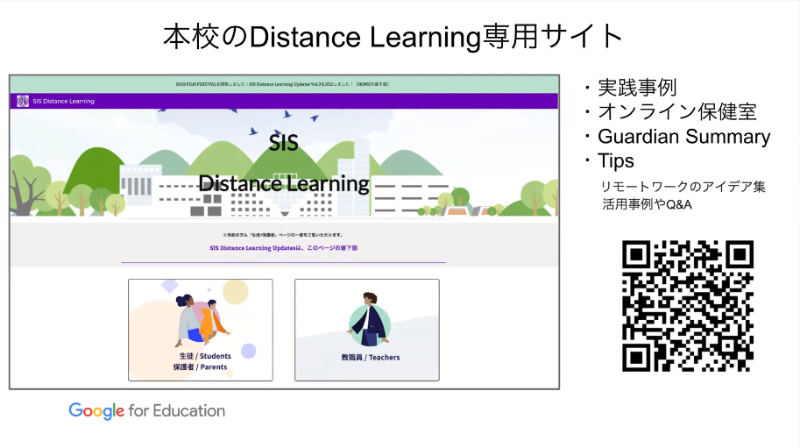Image resolution: width=800 pixels, height=448 pixels.
Task: Click the bullet text Guardian Summary
Action: 684,137
